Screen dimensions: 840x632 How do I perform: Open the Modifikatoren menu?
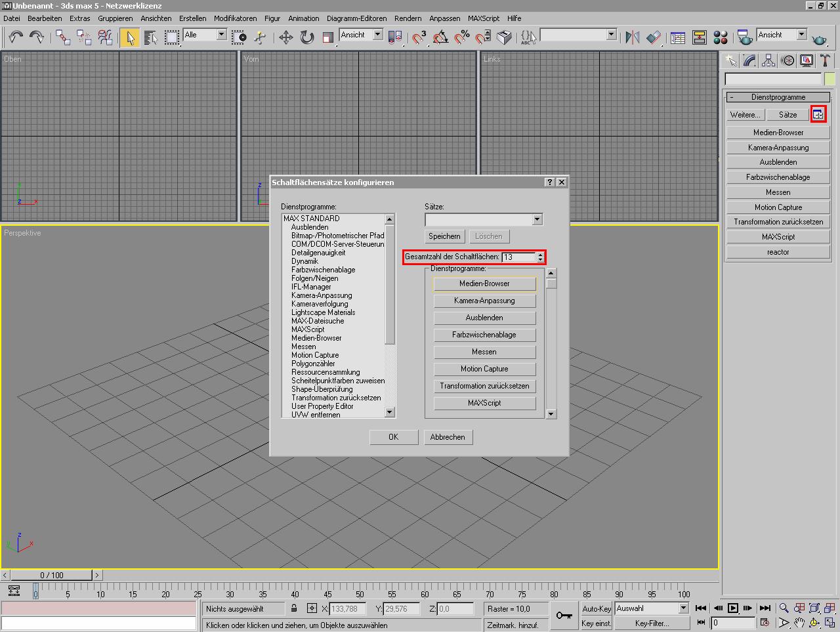click(x=235, y=18)
